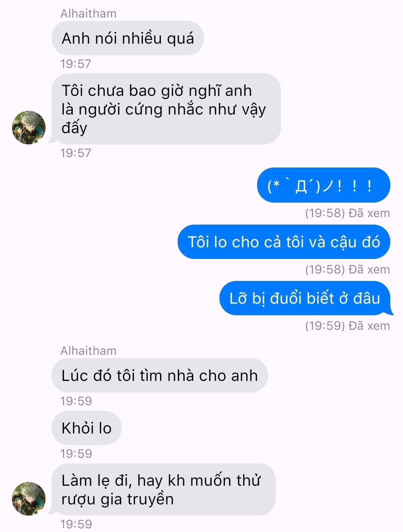Click the Alhaitham sender name above 'Lúc đó'
The image size is (403, 532).
tap(88, 351)
